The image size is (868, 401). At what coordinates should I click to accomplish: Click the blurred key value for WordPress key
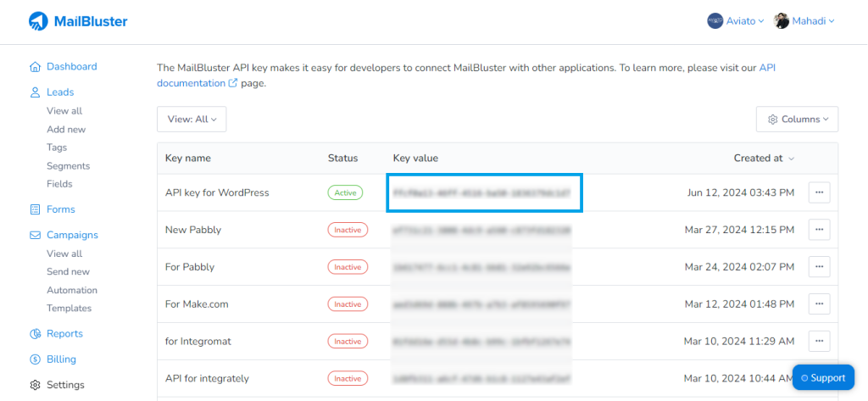pyautogui.click(x=481, y=192)
